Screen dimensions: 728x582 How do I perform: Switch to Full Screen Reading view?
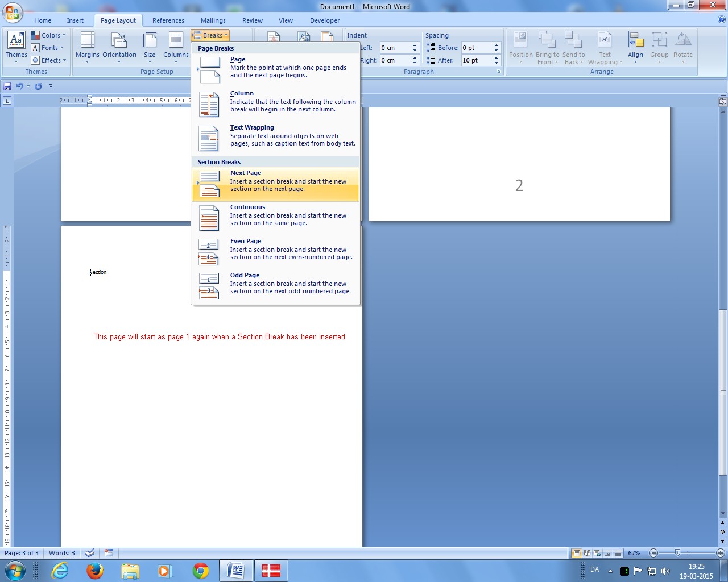[x=587, y=553]
